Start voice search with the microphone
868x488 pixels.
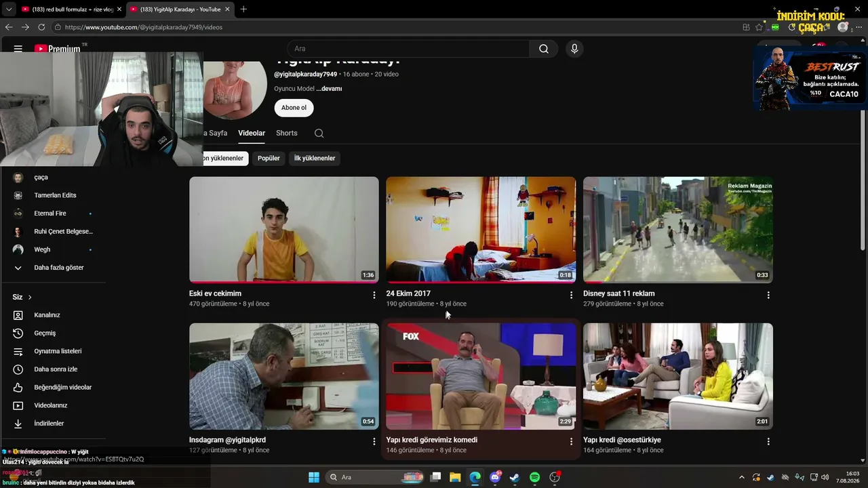coord(574,49)
